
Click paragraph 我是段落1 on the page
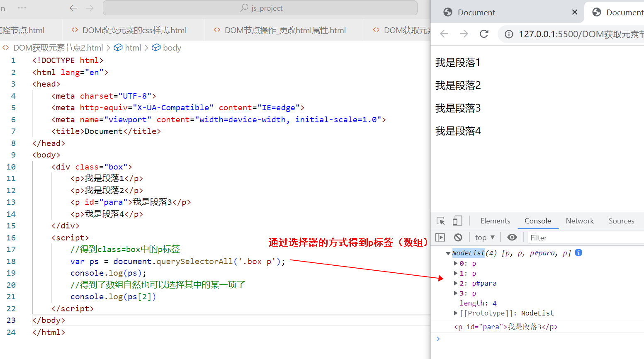pyautogui.click(x=458, y=63)
